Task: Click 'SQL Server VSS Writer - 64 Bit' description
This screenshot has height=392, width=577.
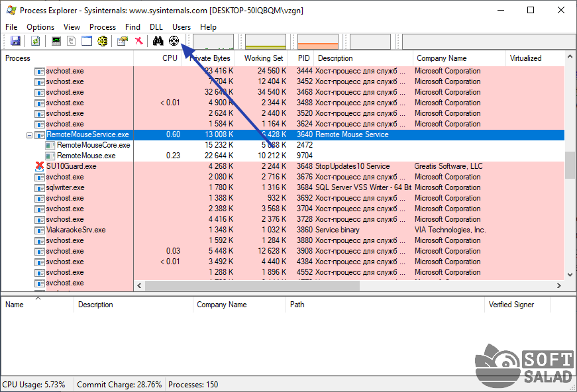Action: tap(363, 187)
